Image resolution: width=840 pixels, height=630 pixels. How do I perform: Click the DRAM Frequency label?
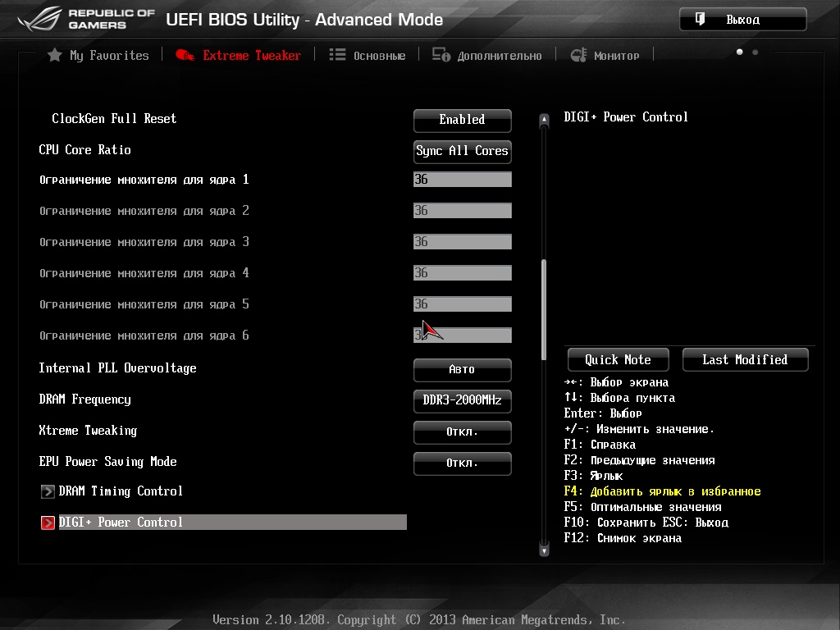[84, 399]
